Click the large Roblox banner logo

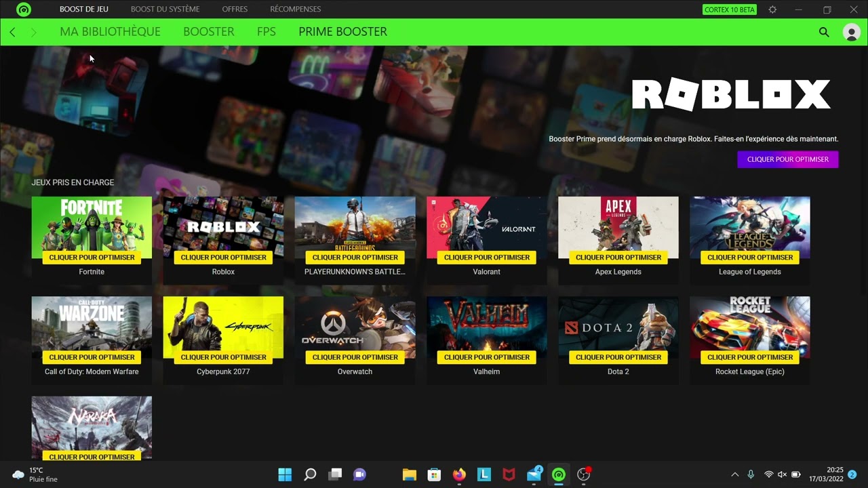click(x=731, y=95)
